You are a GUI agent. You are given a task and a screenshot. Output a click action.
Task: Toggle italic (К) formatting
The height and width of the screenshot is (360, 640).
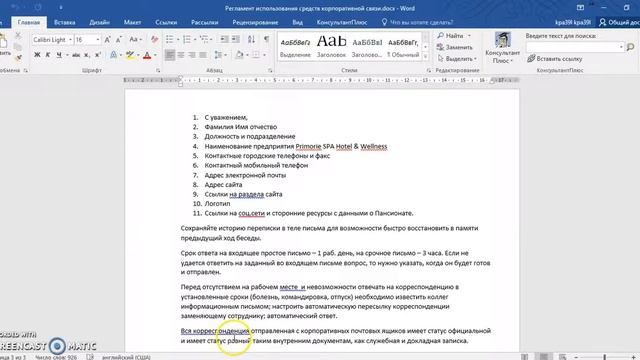(48, 55)
